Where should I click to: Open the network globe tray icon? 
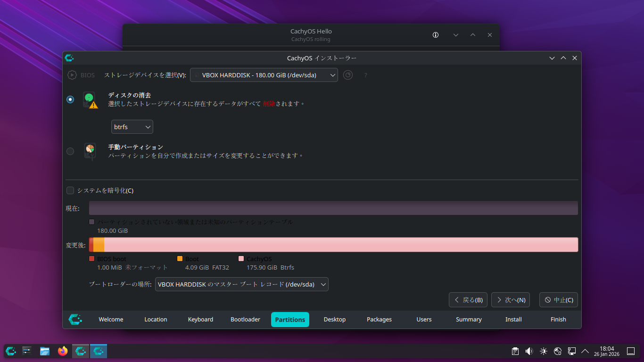coord(558,351)
